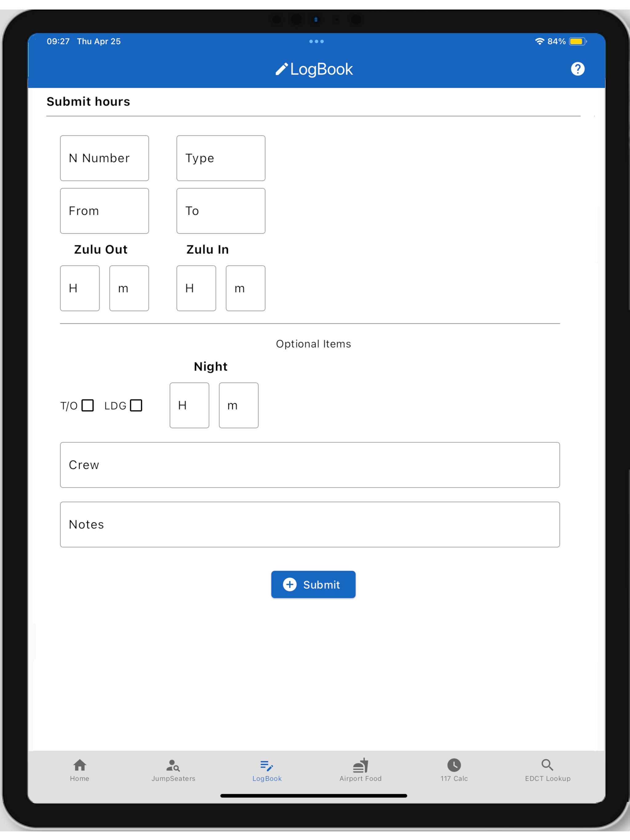Screen dimensions: 630x840
Task: Open the JumpSeaters tab
Action: (x=173, y=770)
